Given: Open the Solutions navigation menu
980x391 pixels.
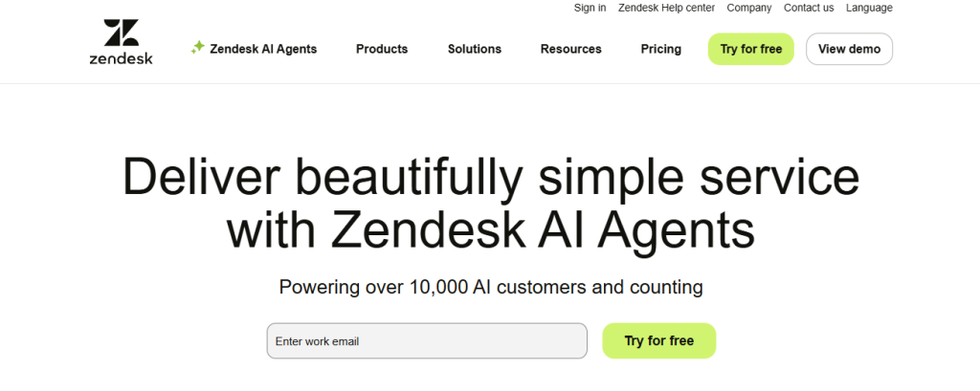Looking at the screenshot, I should [x=475, y=49].
